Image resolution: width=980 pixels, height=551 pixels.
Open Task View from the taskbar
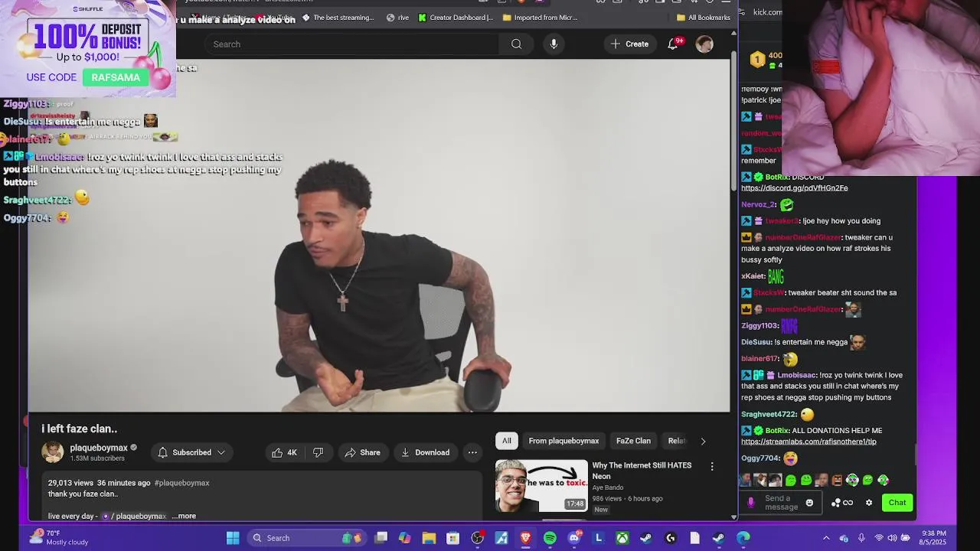pos(381,538)
